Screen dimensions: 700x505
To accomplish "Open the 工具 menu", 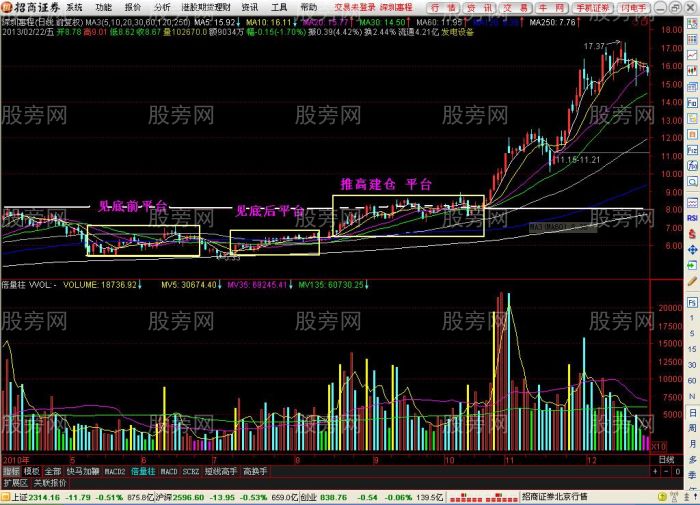I will click(x=279, y=8).
